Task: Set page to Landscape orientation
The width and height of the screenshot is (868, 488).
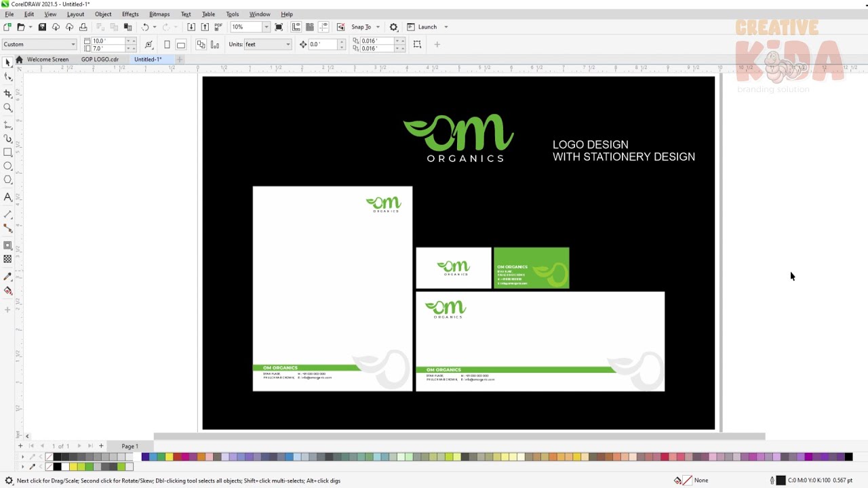Action: pos(181,45)
